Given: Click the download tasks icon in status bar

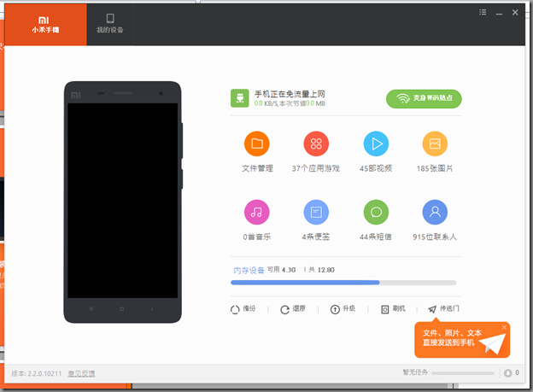Looking at the screenshot, I should point(508,373).
